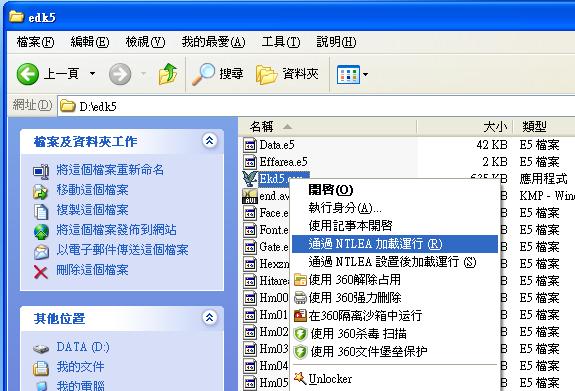Choose 在360隔离沙箱中运行
Viewport: 575px width, 391px height.
(395, 315)
